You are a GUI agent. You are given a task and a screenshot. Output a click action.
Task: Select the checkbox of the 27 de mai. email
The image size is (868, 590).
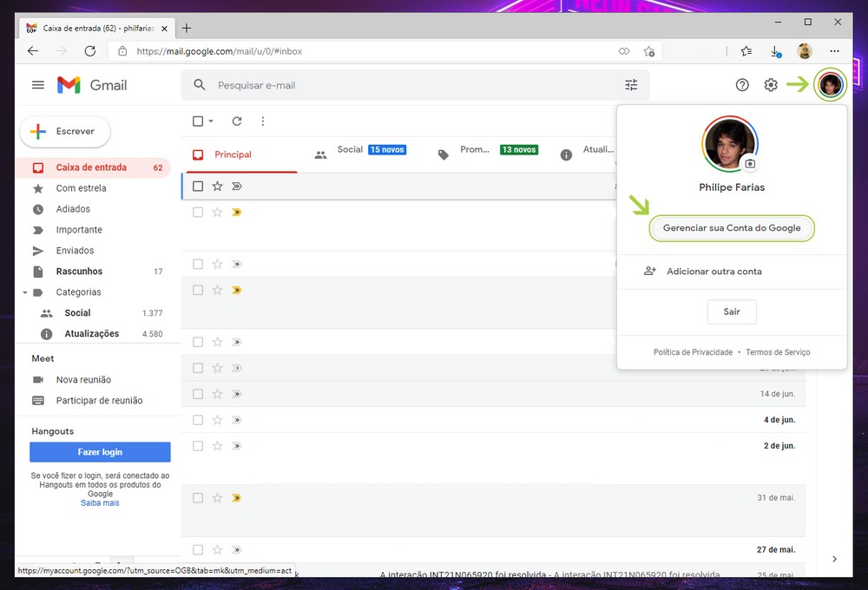pyautogui.click(x=198, y=549)
